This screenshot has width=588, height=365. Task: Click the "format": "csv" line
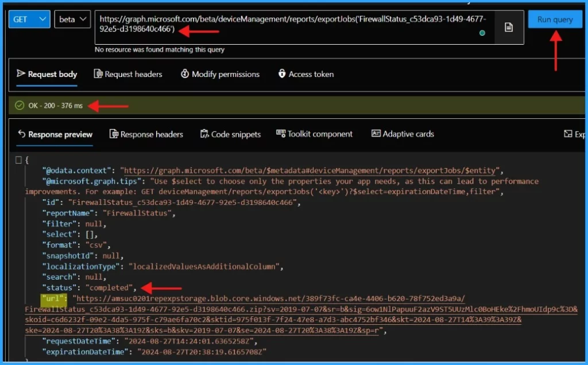(76, 245)
